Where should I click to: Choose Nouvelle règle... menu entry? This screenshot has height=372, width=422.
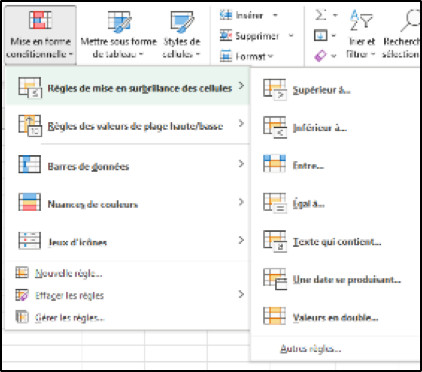[128, 273]
